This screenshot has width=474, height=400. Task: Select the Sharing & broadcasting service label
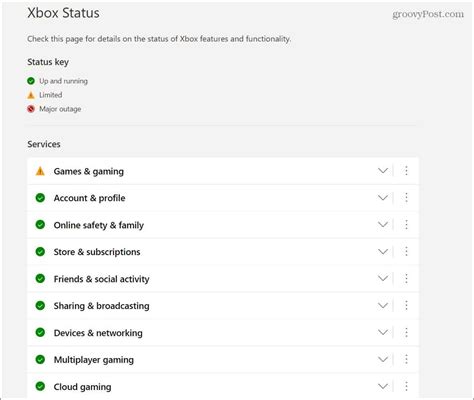(x=101, y=306)
